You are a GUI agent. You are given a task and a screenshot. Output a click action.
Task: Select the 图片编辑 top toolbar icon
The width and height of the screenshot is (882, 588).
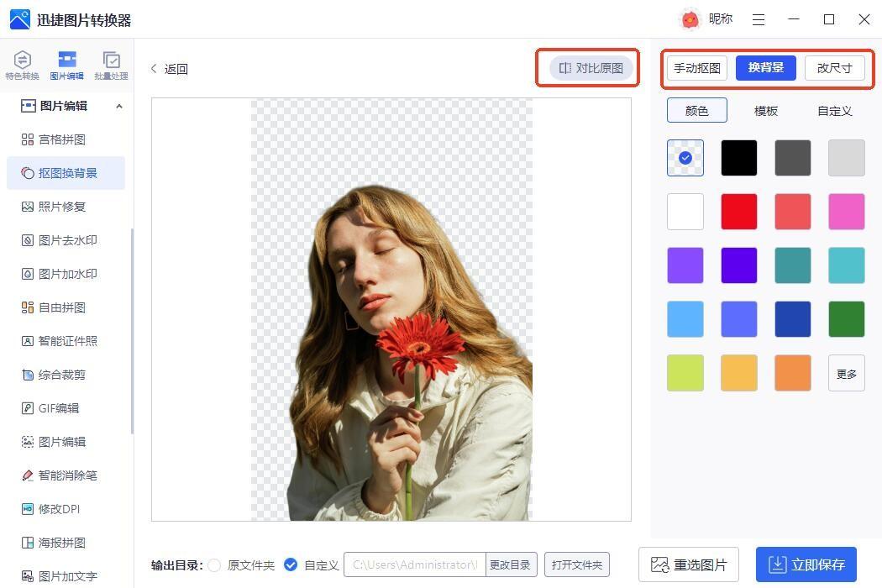coord(66,64)
